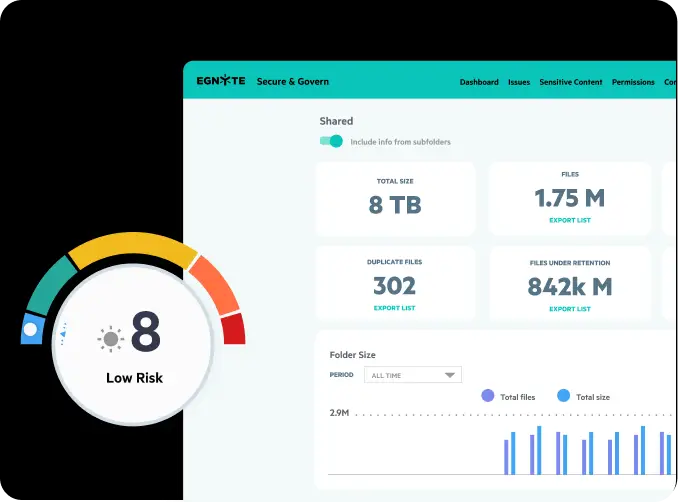Click the Folder Size heading
This screenshot has height=502, width=678.
click(352, 355)
